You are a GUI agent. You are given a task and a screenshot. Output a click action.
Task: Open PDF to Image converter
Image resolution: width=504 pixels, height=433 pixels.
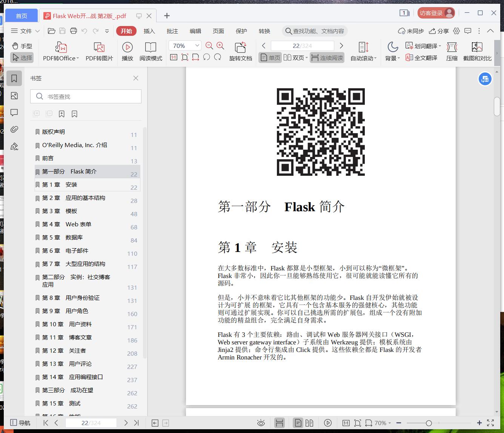coord(99,52)
